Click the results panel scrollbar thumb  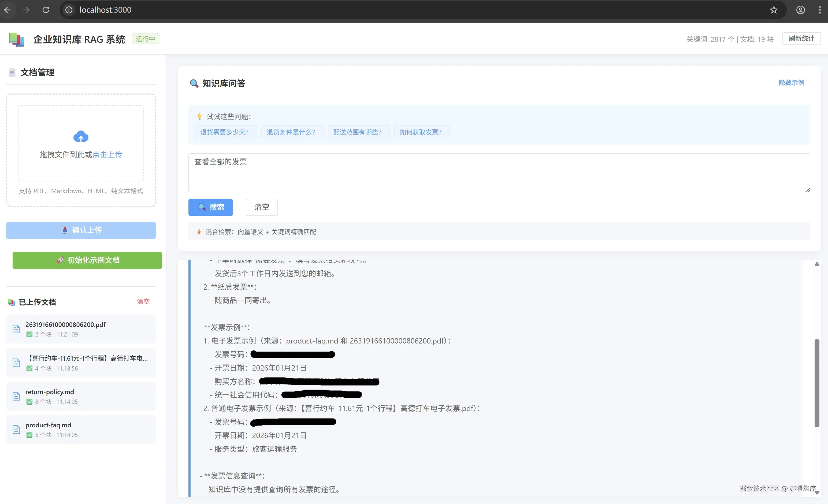tap(816, 383)
